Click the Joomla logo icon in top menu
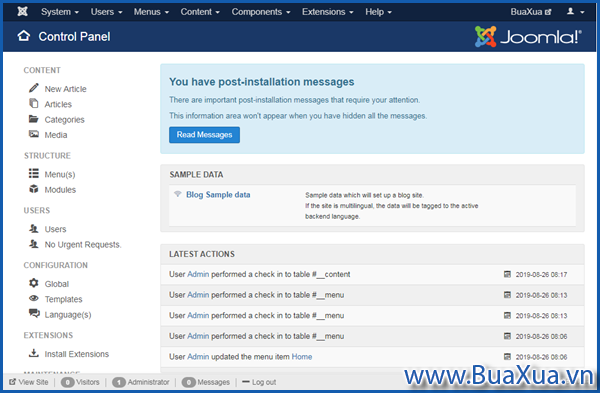 point(23,11)
